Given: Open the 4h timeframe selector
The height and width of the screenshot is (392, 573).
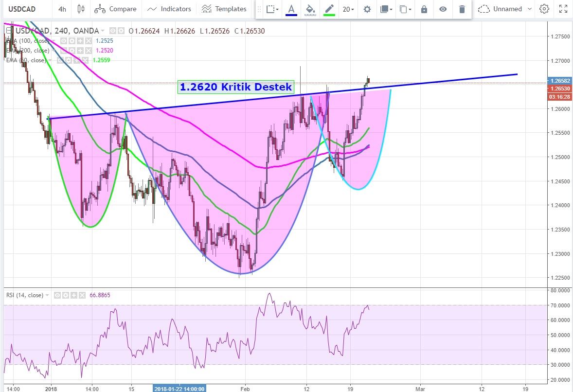Looking at the screenshot, I should coord(62,9).
